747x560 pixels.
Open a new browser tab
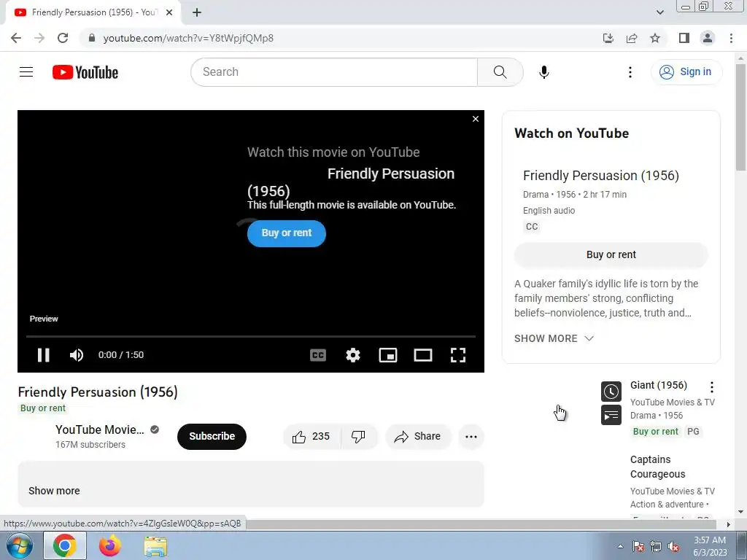tap(197, 13)
